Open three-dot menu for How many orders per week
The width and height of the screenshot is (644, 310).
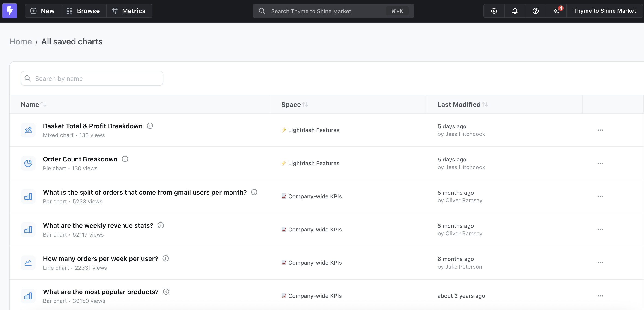click(x=600, y=263)
